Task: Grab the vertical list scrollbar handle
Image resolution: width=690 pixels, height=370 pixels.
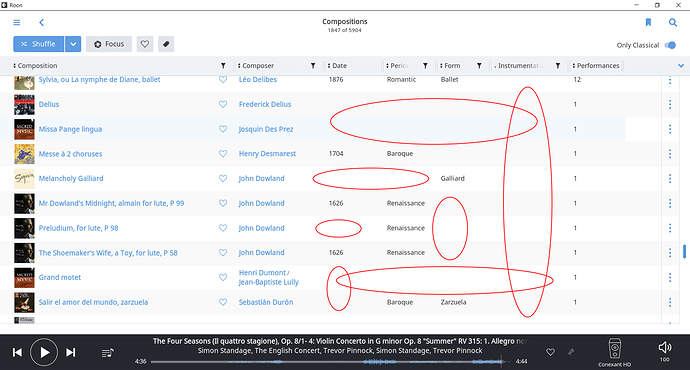Action: 684,252
